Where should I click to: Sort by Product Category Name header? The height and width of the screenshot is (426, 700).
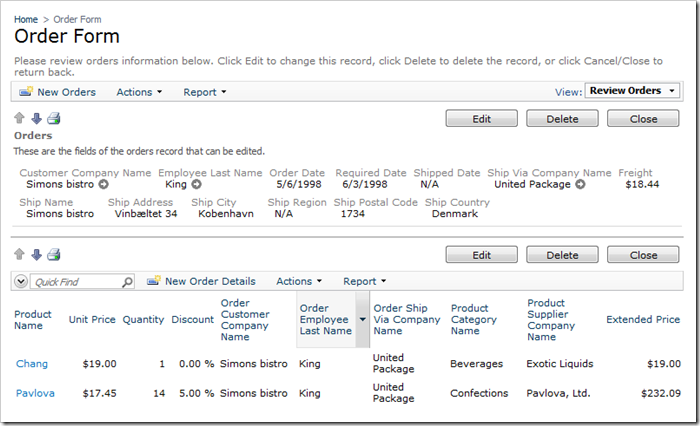[474, 319]
